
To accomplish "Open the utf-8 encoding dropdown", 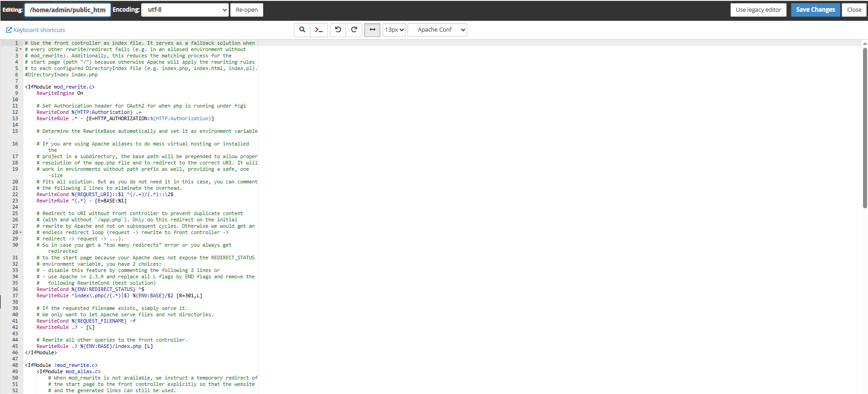I will [x=185, y=9].
